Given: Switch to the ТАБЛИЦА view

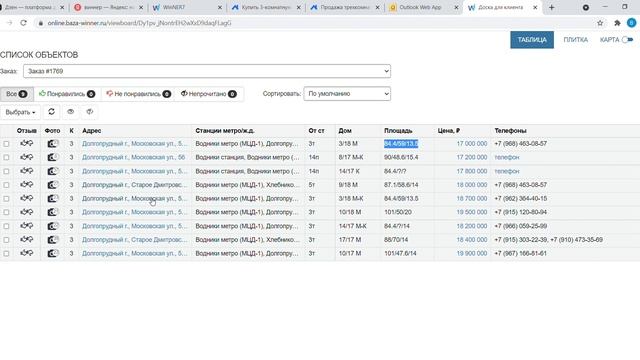Looking at the screenshot, I should (532, 40).
